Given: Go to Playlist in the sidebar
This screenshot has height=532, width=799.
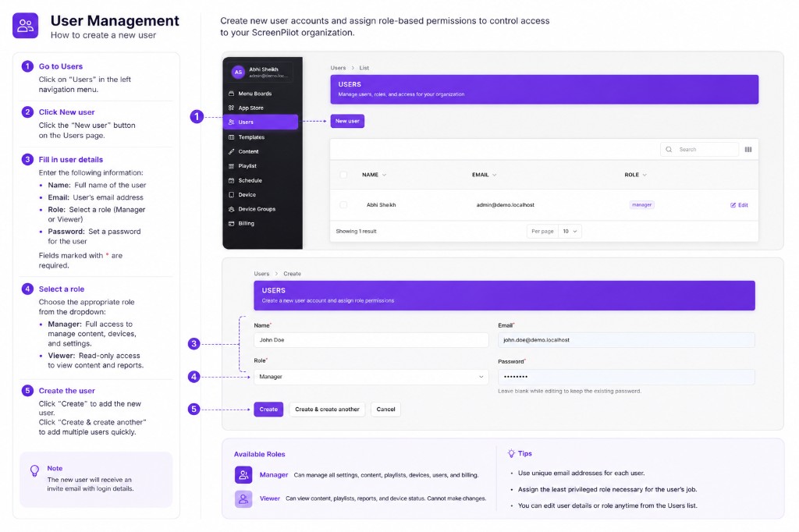Looking at the screenshot, I should click(261, 166).
